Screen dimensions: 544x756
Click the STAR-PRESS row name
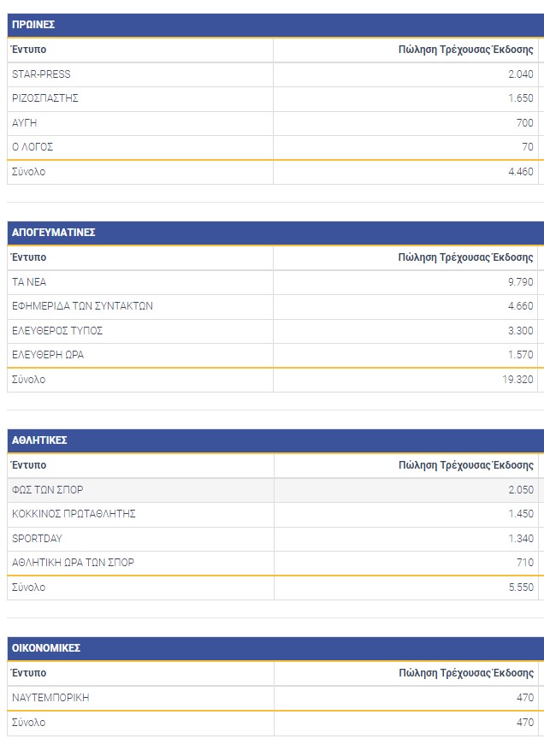pyautogui.click(x=41, y=74)
